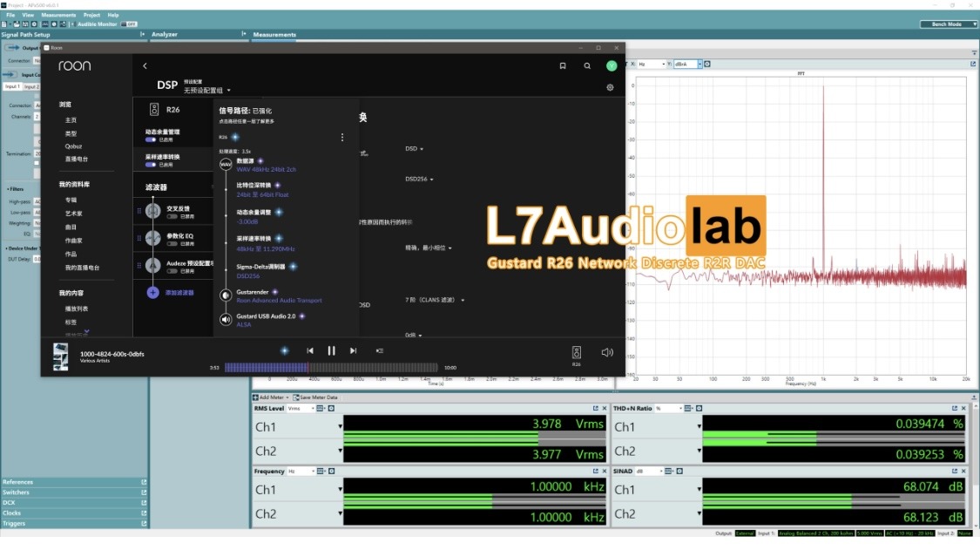Enable the crossfeed filter toggle

pos(172,216)
